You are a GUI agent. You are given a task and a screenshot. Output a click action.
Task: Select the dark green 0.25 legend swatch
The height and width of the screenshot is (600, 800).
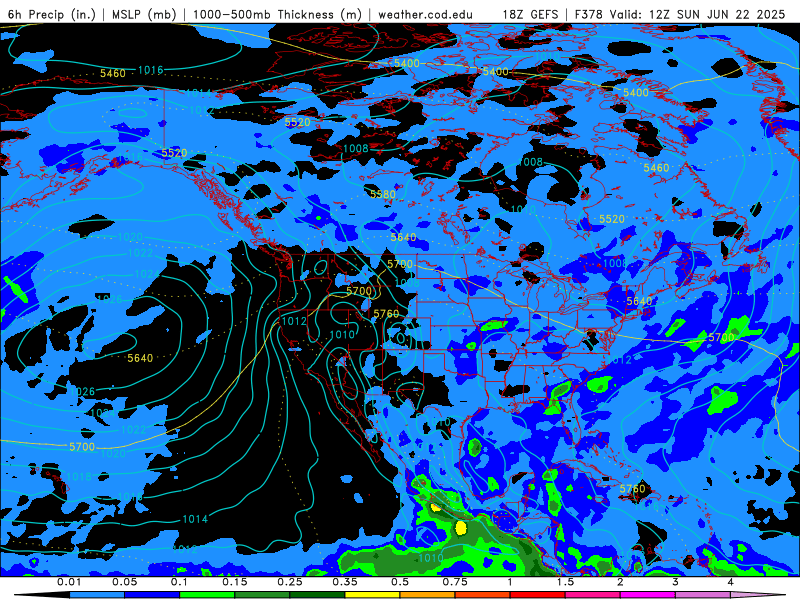point(317,595)
